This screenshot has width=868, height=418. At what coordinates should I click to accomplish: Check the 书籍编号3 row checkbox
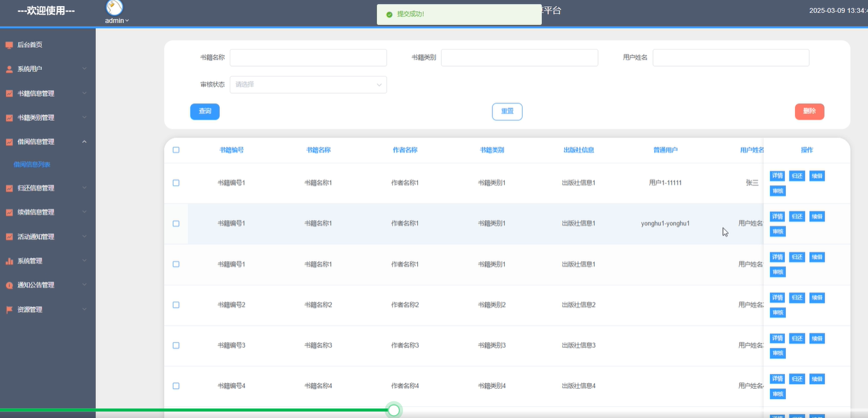(176, 346)
